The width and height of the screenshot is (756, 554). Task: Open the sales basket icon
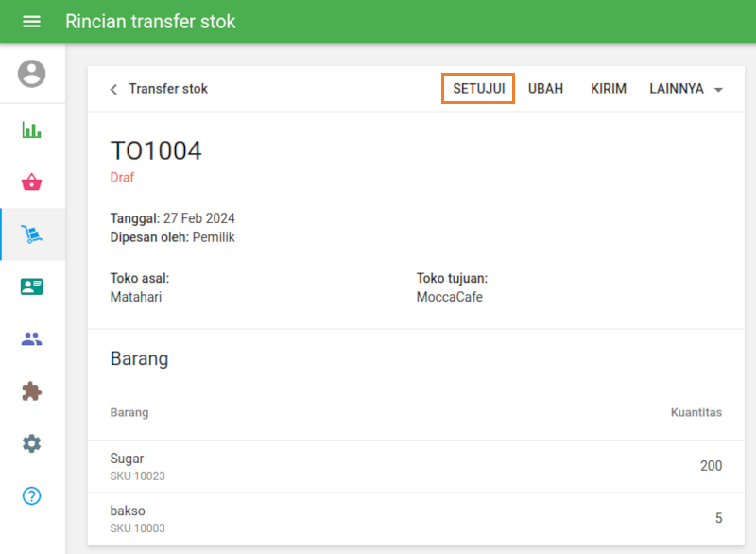coord(32,182)
